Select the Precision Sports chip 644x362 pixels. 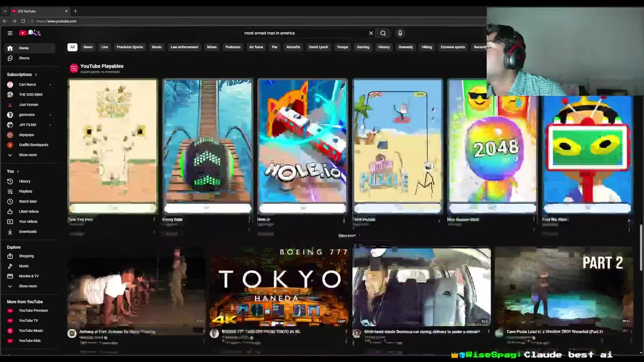130,47
